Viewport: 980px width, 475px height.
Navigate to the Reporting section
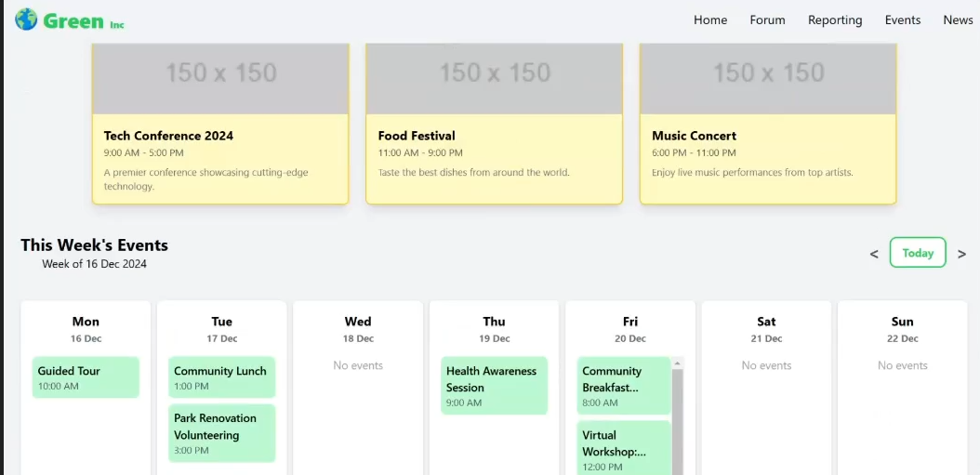click(x=834, y=20)
